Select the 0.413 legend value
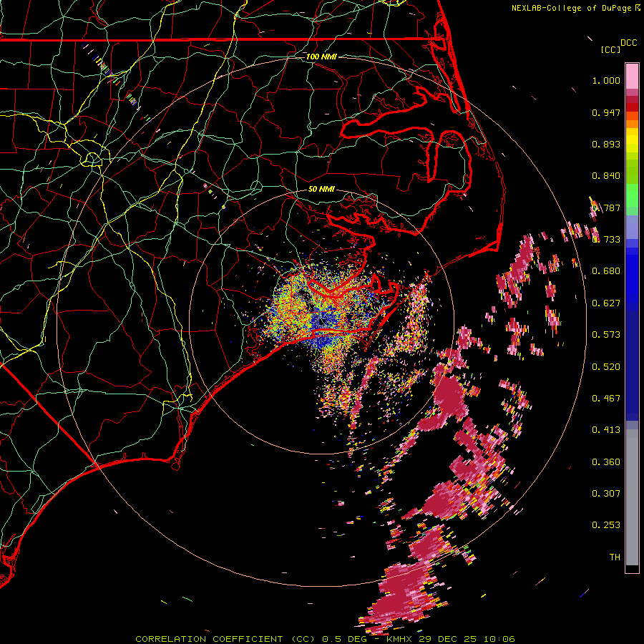Viewport: 644px width, 644px height. pyautogui.click(x=606, y=430)
